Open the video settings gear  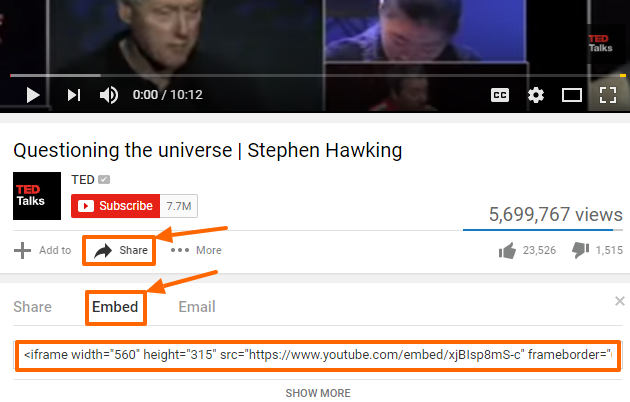pyautogui.click(x=536, y=95)
